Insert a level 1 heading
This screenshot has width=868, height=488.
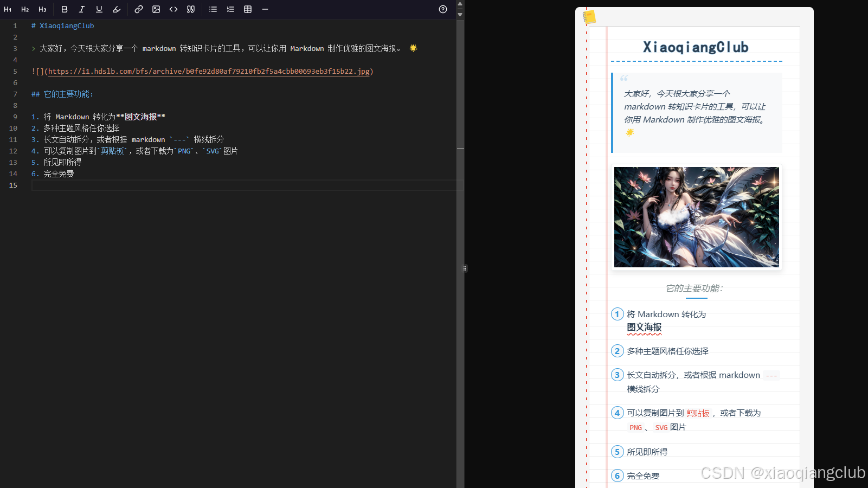click(8, 9)
